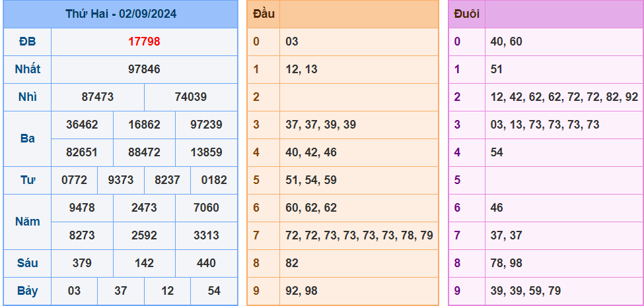The width and height of the screenshot is (644, 306).
Task: Click the Đầu column header
Action: (264, 14)
